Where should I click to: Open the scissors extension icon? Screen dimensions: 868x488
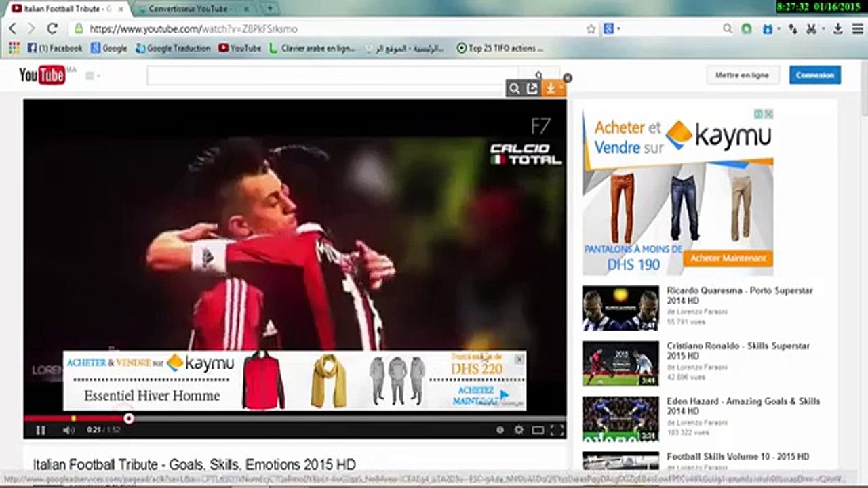(x=812, y=29)
